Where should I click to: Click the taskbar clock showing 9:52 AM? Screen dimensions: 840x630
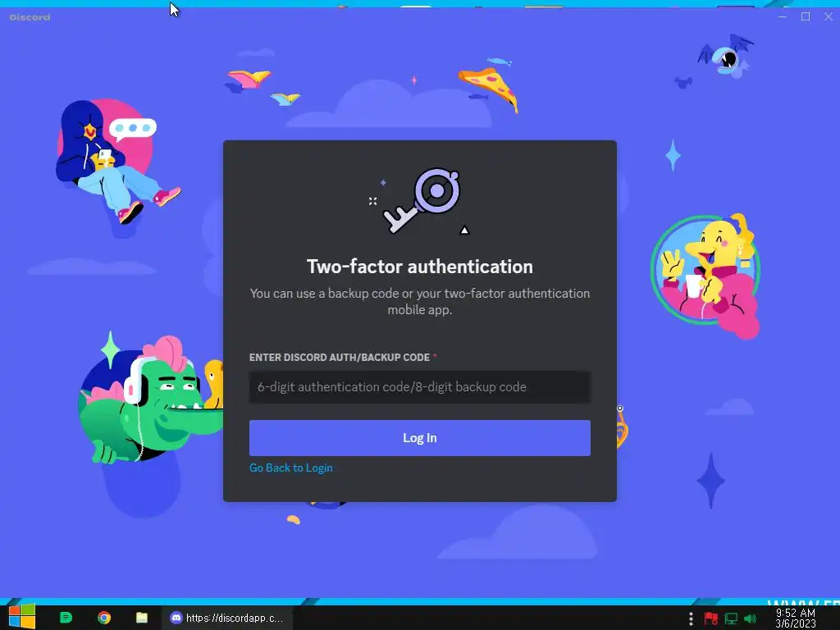(x=796, y=618)
